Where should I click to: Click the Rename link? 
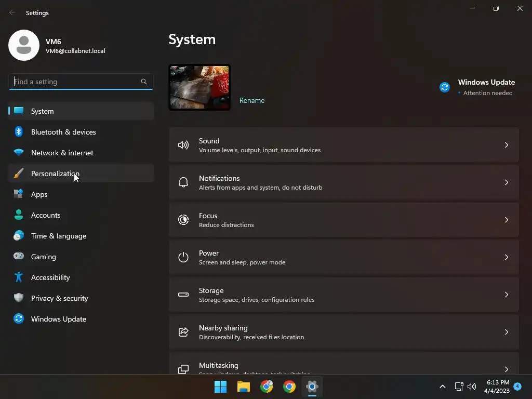pyautogui.click(x=252, y=100)
